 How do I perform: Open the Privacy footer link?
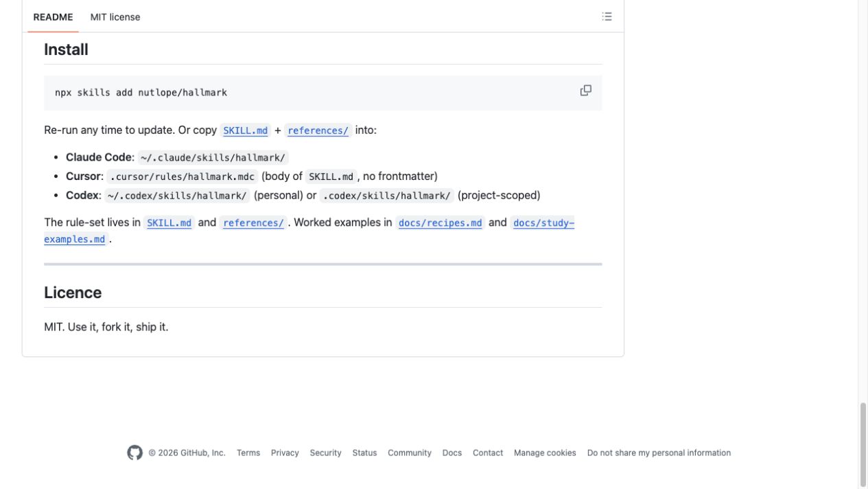(x=285, y=453)
